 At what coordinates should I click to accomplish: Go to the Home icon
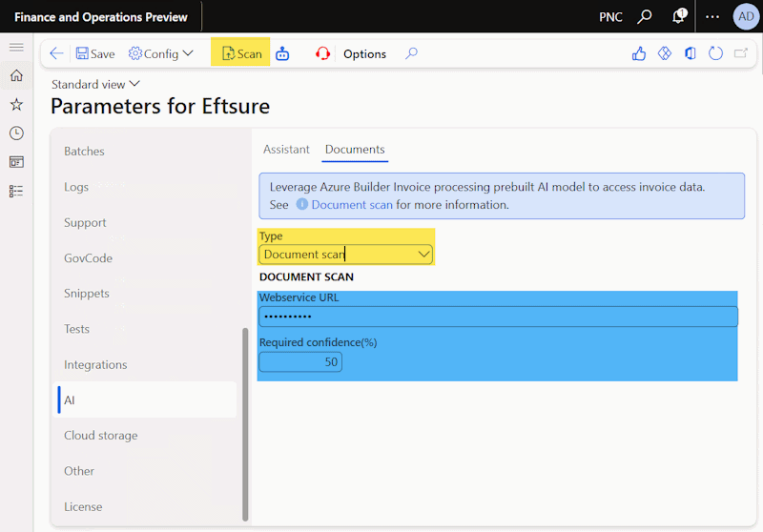(x=16, y=75)
